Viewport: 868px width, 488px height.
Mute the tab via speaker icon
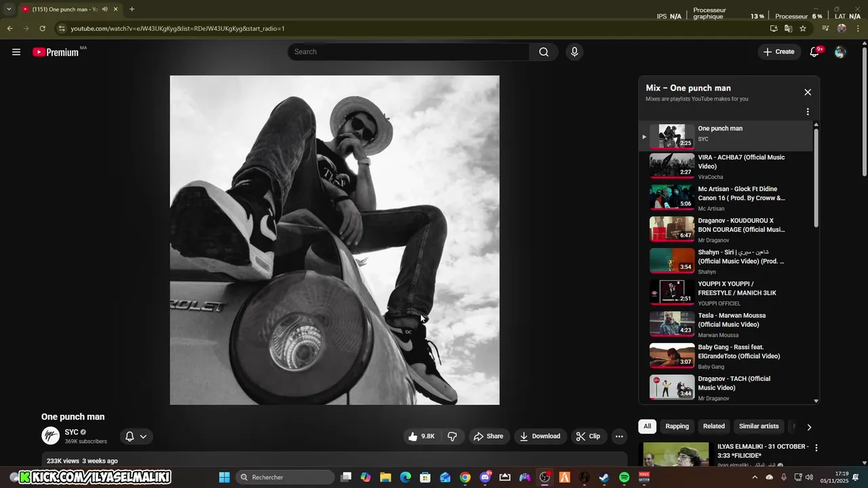[104, 9]
